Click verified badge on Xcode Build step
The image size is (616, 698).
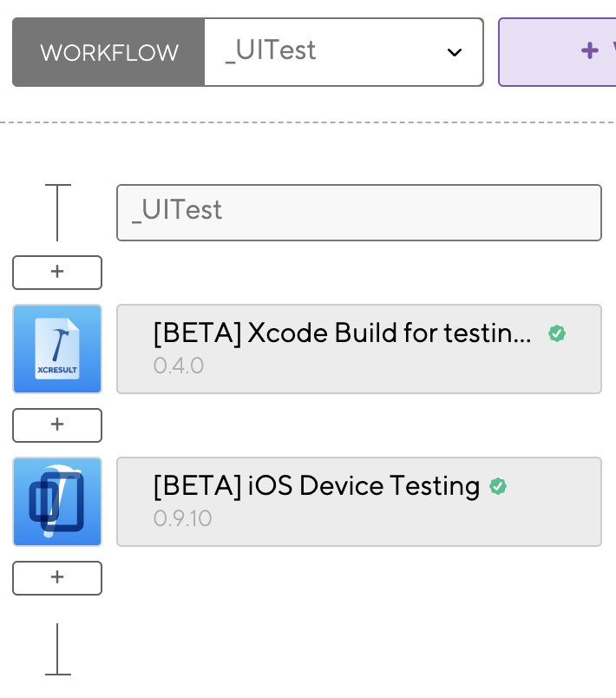[557, 333]
